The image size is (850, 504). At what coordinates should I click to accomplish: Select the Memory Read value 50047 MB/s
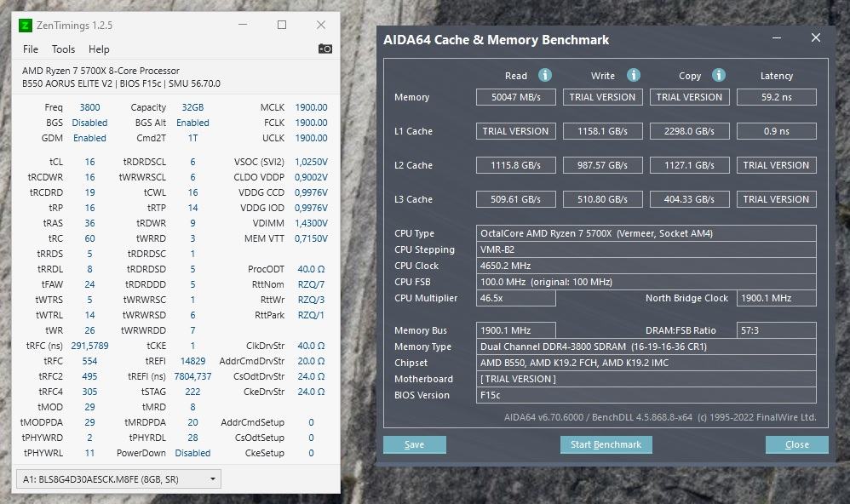[516, 97]
